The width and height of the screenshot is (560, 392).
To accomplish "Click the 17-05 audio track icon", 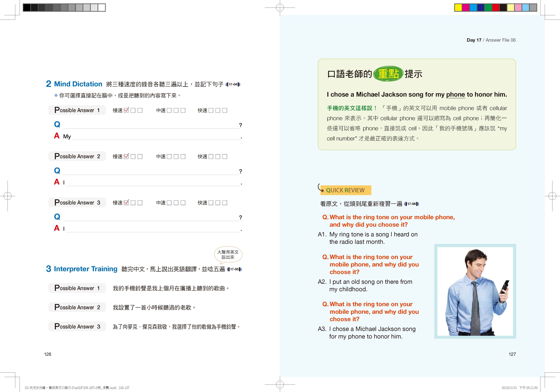I will pyautogui.click(x=234, y=269).
